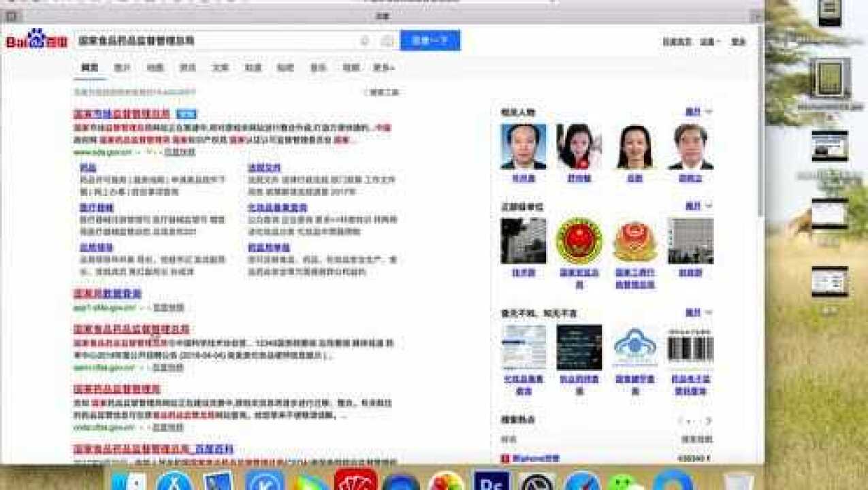Image resolution: width=868 pixels, height=490 pixels.
Task: Open third result 国家食品药品监督管理总局
Action: coord(131,329)
